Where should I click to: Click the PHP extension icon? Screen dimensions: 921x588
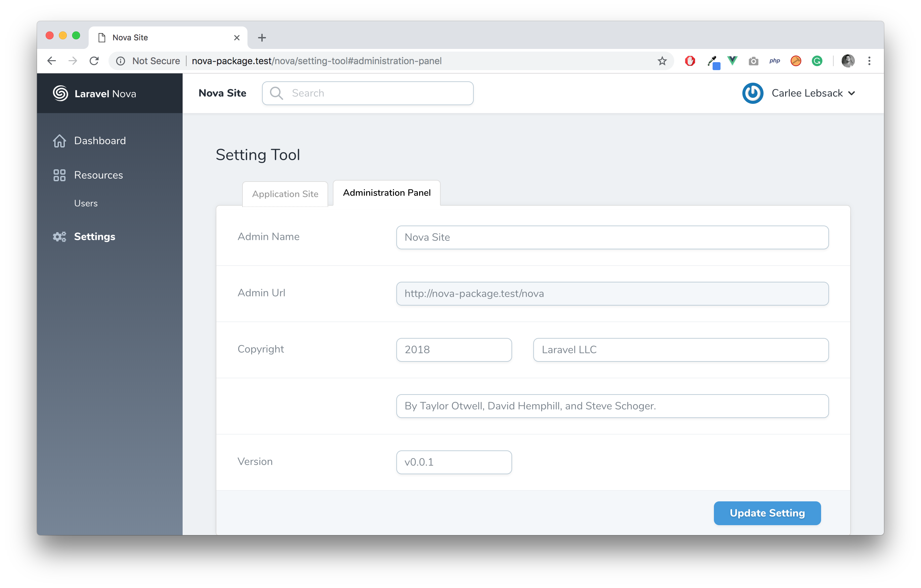coord(774,61)
